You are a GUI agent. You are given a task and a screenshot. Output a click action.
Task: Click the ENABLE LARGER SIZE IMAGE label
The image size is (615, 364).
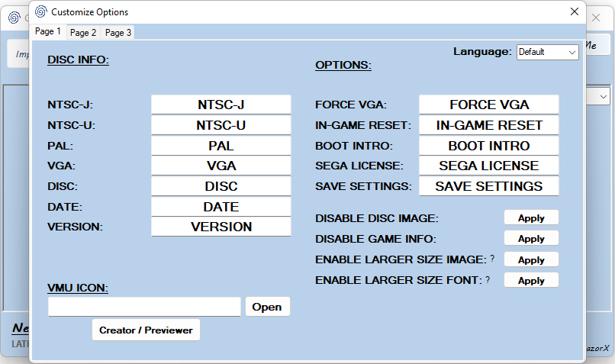(x=401, y=259)
